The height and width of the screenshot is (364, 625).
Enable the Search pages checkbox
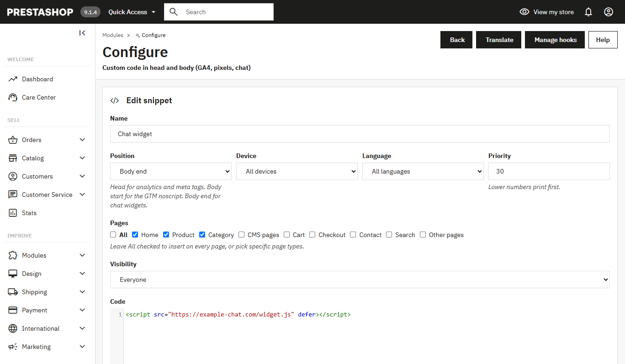click(x=389, y=235)
